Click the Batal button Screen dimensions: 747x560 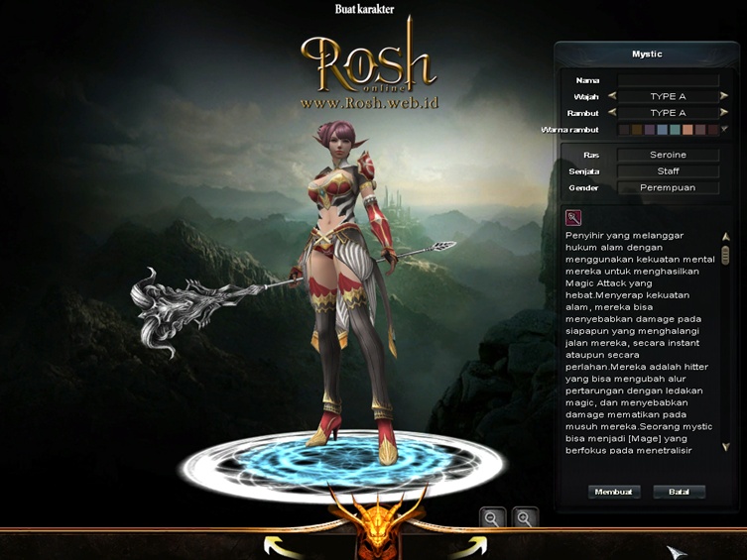679,492
